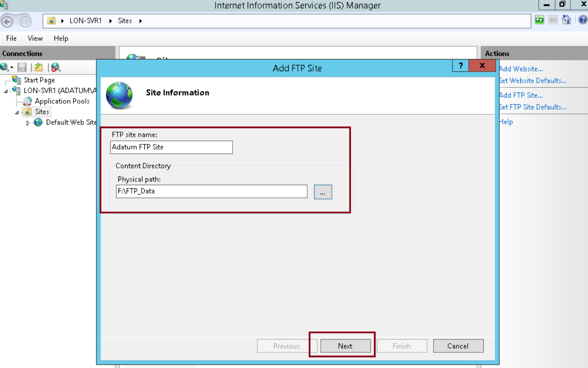Open the View menu
The width and height of the screenshot is (588, 368).
35,38
